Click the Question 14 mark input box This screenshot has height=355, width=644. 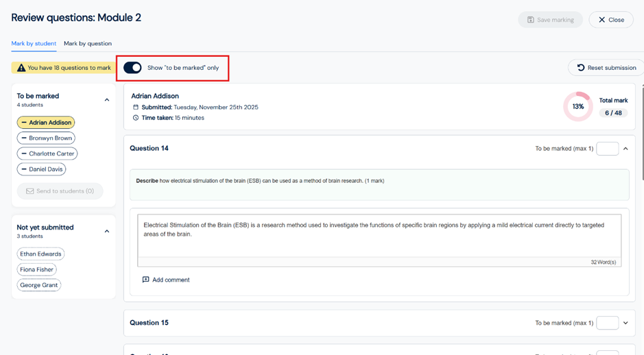[x=607, y=149]
